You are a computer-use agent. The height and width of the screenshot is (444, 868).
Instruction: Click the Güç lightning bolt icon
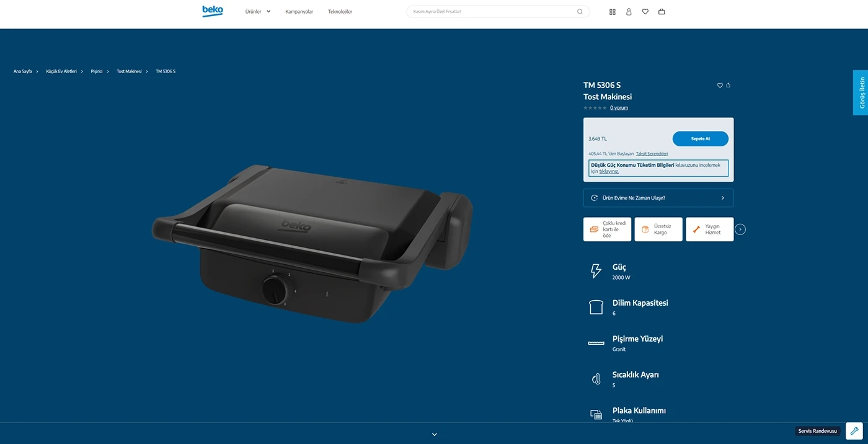(x=596, y=271)
